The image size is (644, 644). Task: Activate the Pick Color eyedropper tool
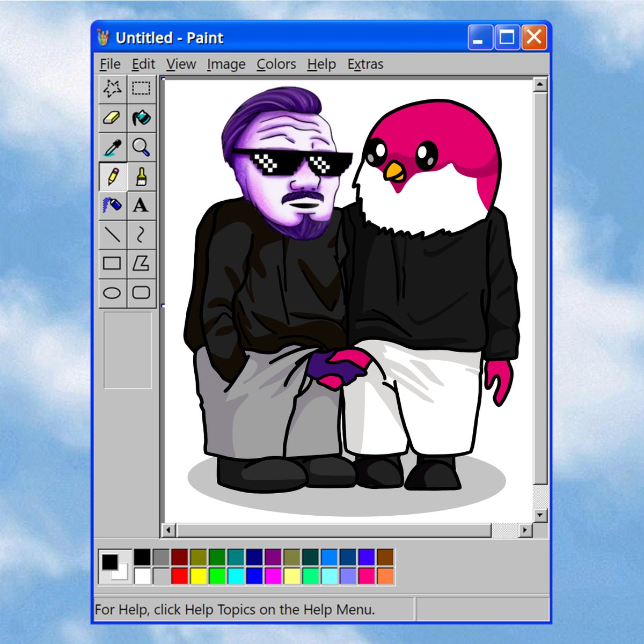[x=112, y=147]
